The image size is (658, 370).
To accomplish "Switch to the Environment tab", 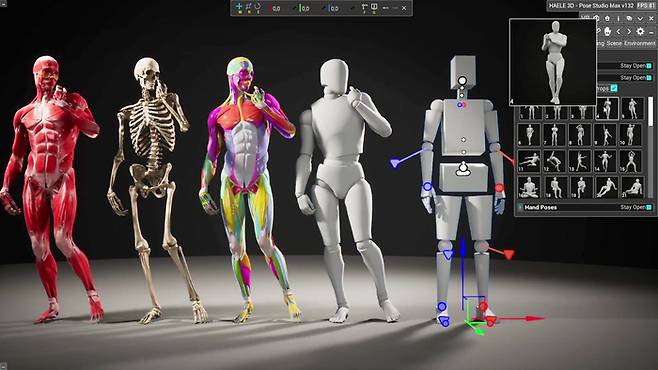I will click(x=639, y=43).
